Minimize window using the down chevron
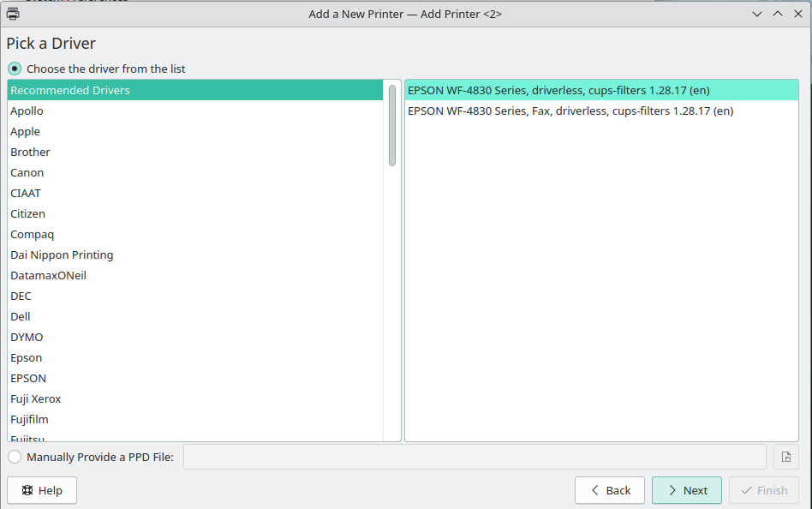812x509 pixels. tap(757, 14)
